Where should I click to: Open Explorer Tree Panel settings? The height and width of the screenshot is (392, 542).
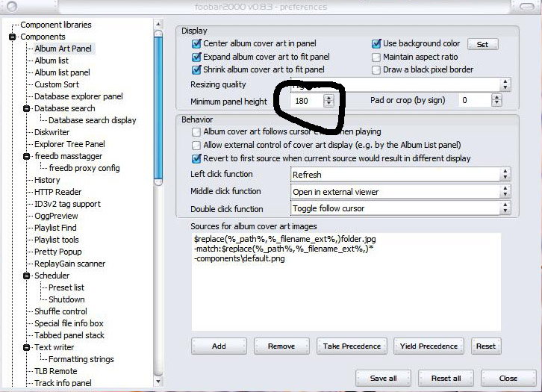[x=69, y=144]
